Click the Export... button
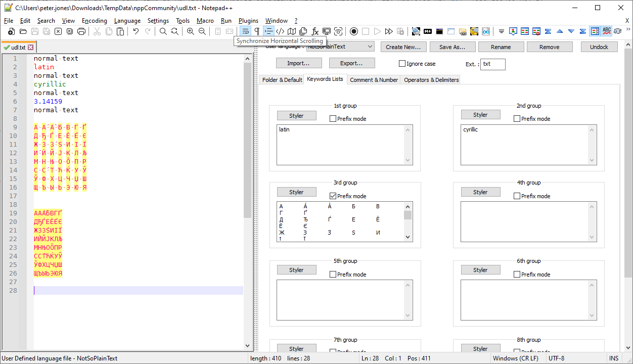The height and width of the screenshot is (364, 633). point(352,63)
